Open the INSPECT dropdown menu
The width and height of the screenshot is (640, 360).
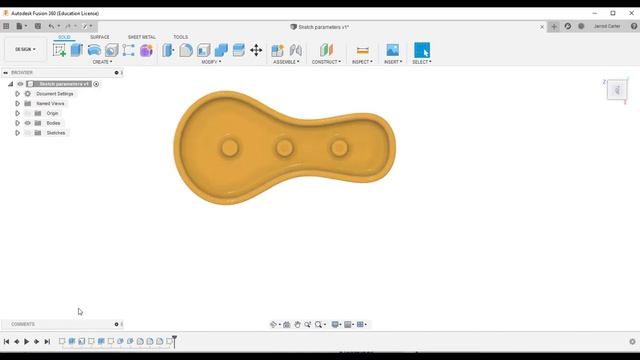pyautogui.click(x=362, y=62)
